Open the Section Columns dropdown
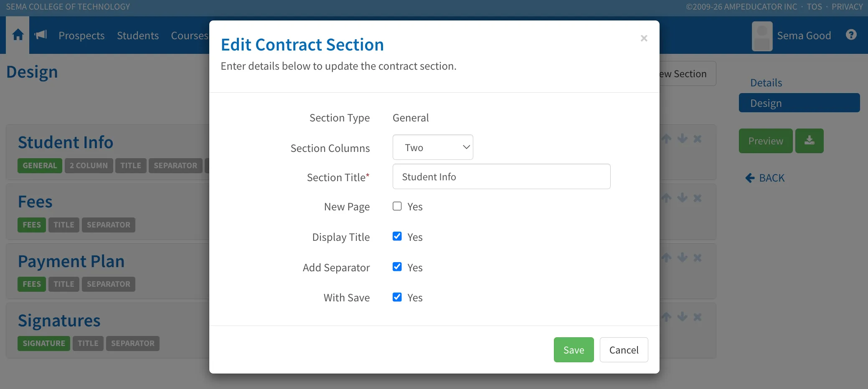The width and height of the screenshot is (868, 389). [433, 147]
